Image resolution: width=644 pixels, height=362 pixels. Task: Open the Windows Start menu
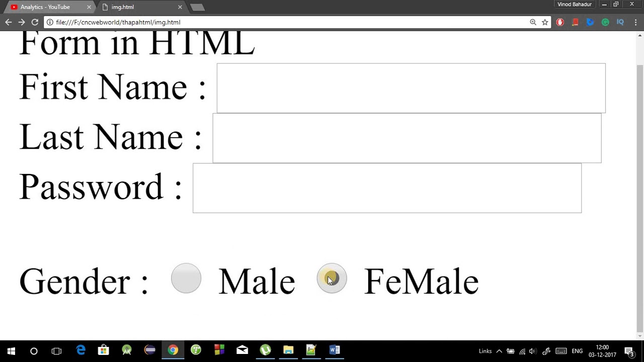[x=11, y=351]
